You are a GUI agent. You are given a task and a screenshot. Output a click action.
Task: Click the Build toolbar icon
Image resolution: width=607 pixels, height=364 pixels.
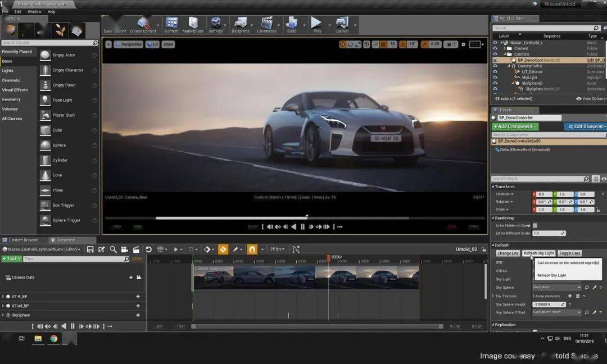coord(292,24)
